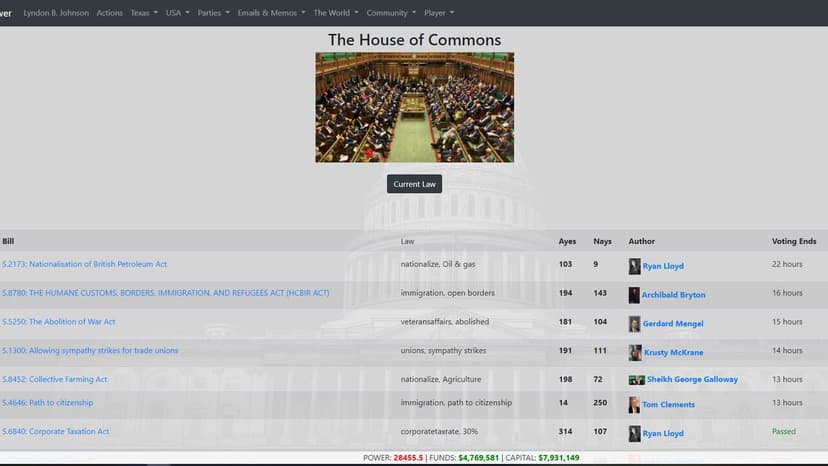Open The World dropdown menu
Screen dimensions: 828x466
[336, 13]
